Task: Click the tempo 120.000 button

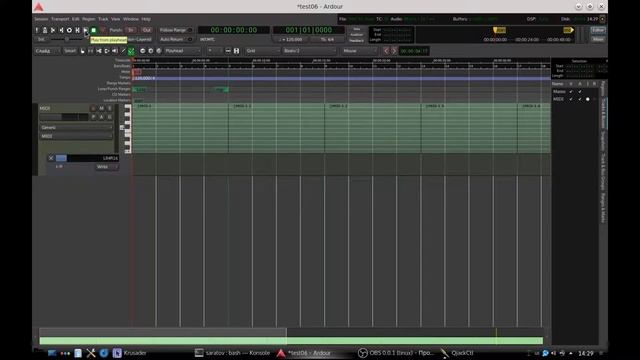Action: coord(292,40)
